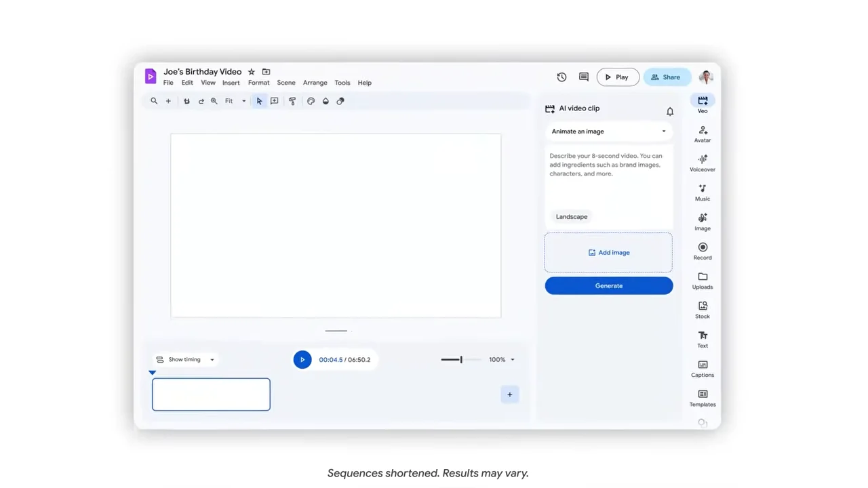Image resolution: width=868 pixels, height=488 pixels.
Task: Open the Scene menu
Action: pos(286,83)
